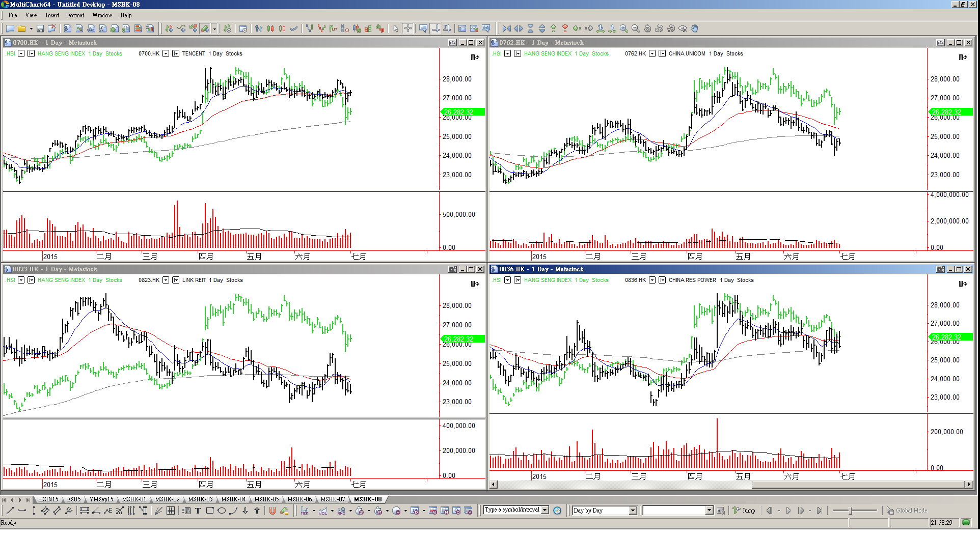The height and width of the screenshot is (538, 980).
Task: Choose the Ellipse drawing tool
Action: pos(222,511)
